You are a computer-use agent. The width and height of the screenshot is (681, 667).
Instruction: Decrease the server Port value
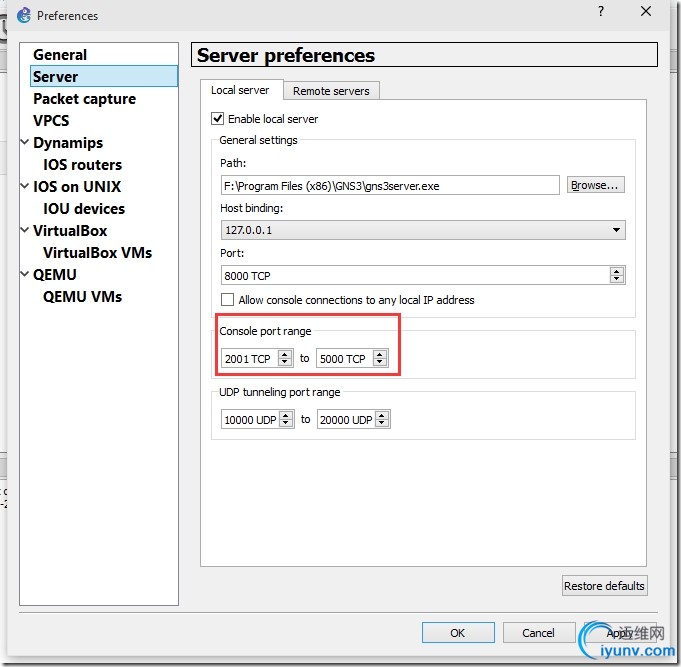[617, 280]
